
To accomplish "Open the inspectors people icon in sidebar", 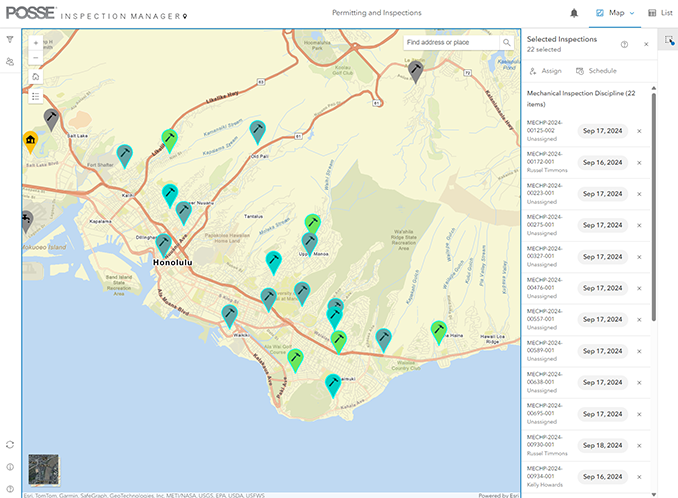I will pos(10,62).
